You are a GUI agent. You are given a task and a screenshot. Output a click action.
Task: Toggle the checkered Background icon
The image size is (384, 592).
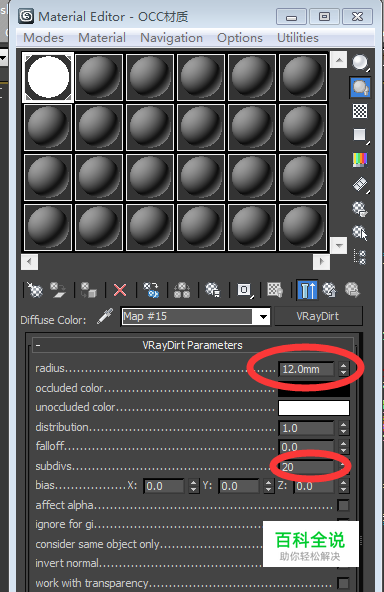click(x=360, y=111)
